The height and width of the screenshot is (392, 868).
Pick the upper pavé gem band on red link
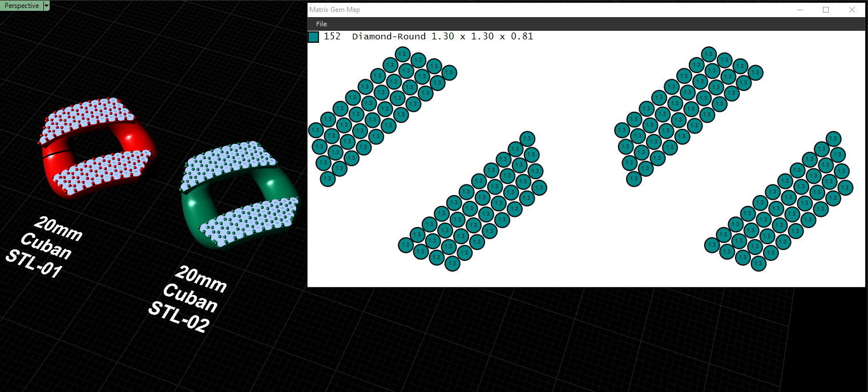click(x=88, y=120)
